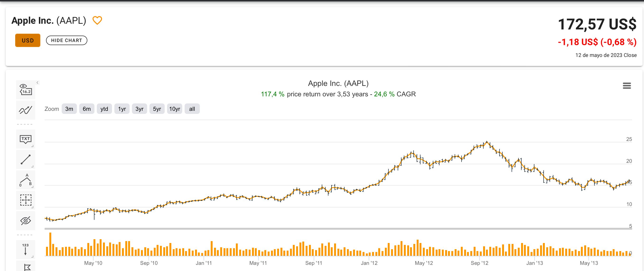Expand the text annotation tool options arrow
Image resolution: width=644 pixels, height=271 pixels.
tap(32, 146)
